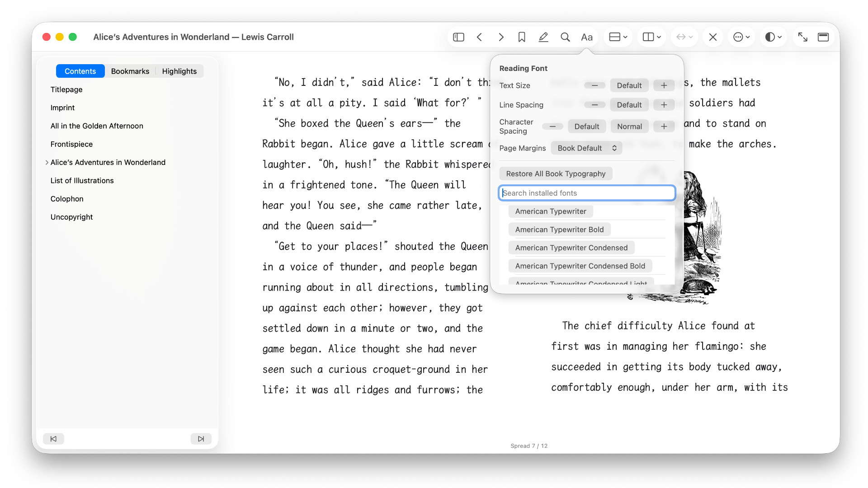The width and height of the screenshot is (868, 488).
Task: Open column layout dropdown
Action: click(652, 37)
